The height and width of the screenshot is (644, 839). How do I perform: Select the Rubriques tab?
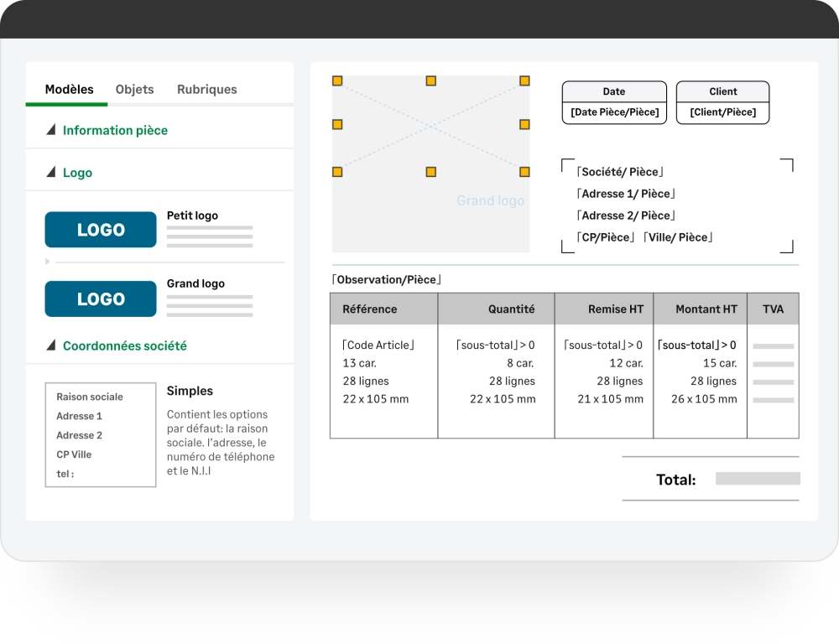coord(207,90)
